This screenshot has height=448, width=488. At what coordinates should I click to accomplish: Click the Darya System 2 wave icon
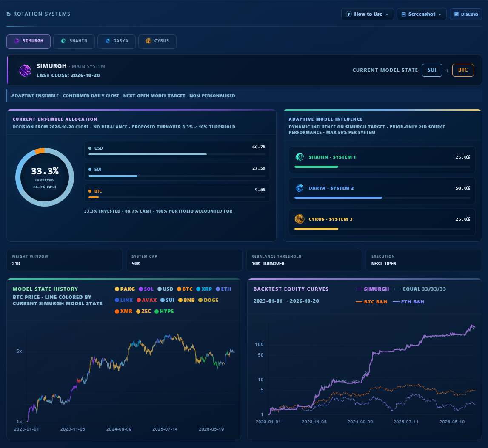pos(300,188)
